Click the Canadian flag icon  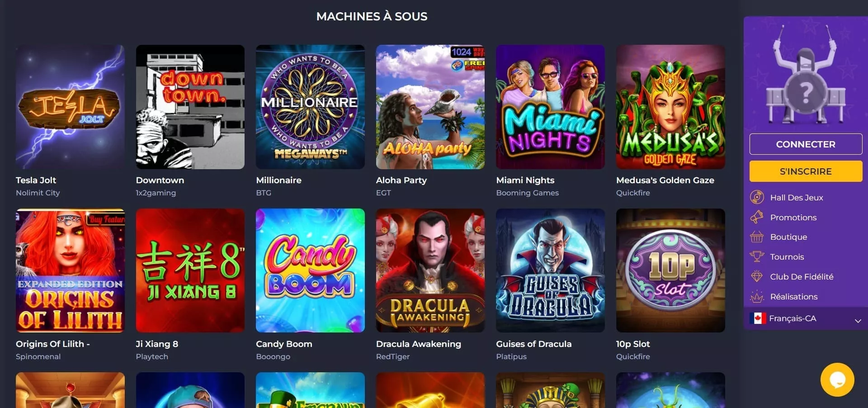coord(758,318)
